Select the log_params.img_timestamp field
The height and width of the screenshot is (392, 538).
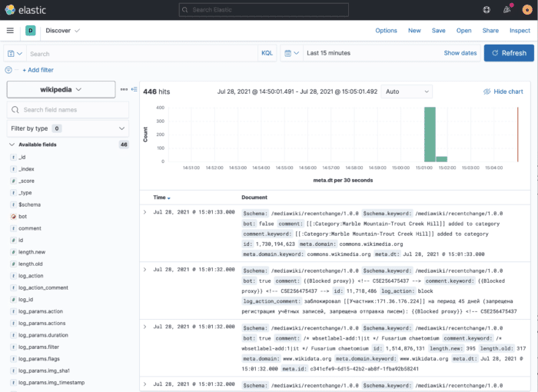51,383
